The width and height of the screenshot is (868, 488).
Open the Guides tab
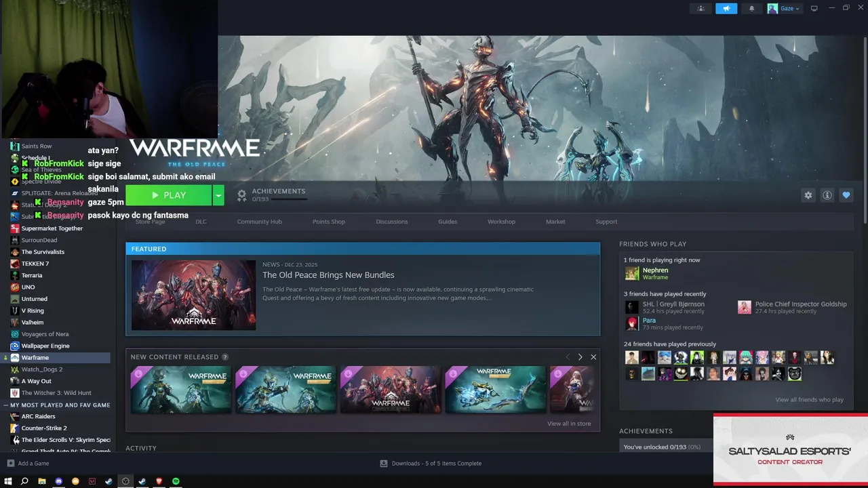[x=448, y=222]
